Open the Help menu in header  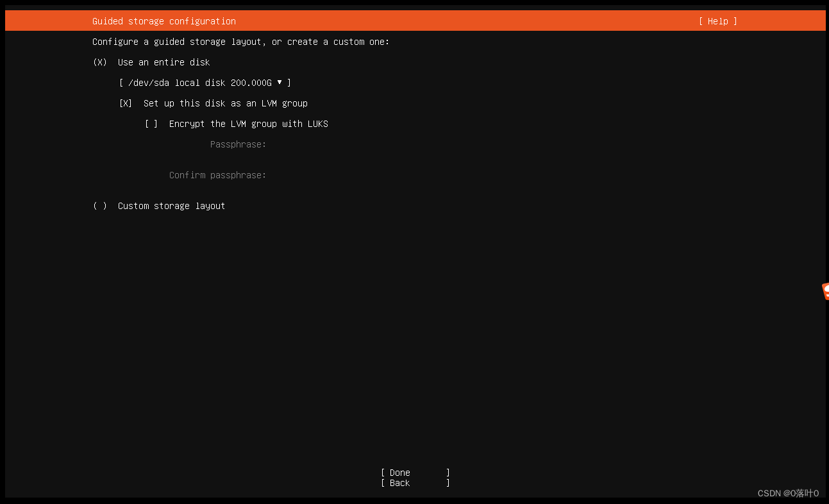click(x=718, y=21)
